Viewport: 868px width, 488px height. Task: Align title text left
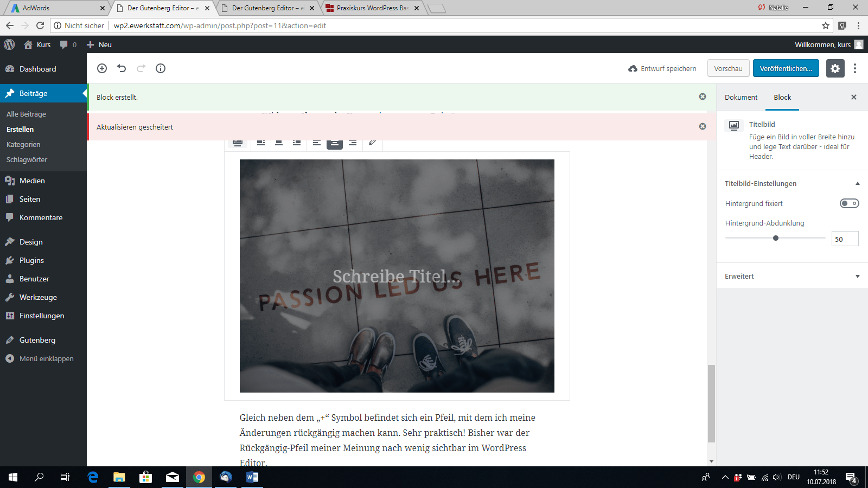coord(317,143)
